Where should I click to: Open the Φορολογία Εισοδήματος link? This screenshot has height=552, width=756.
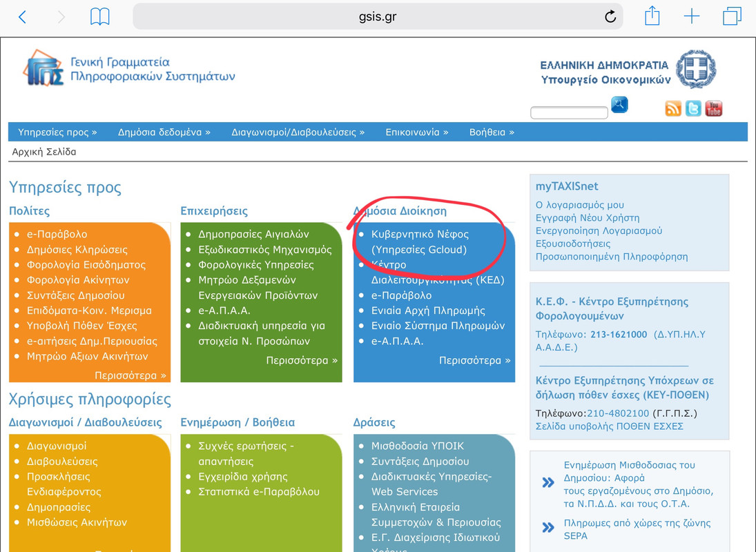click(x=86, y=264)
